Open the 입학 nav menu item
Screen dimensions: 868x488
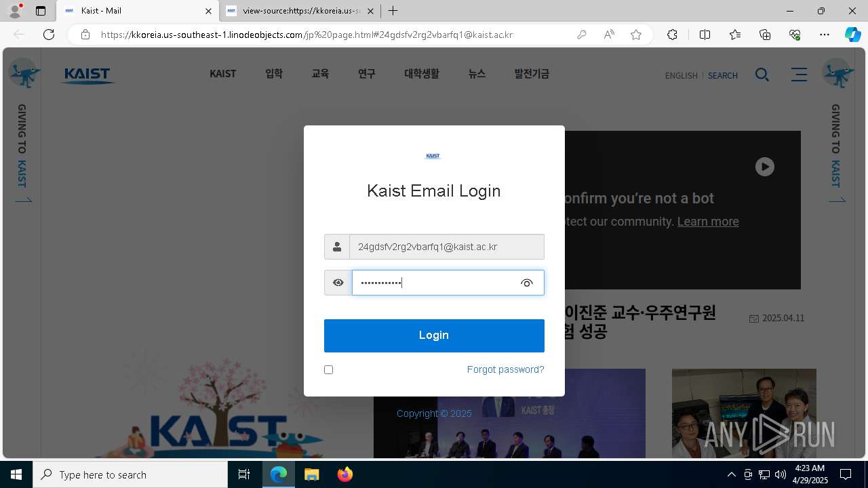(x=274, y=74)
